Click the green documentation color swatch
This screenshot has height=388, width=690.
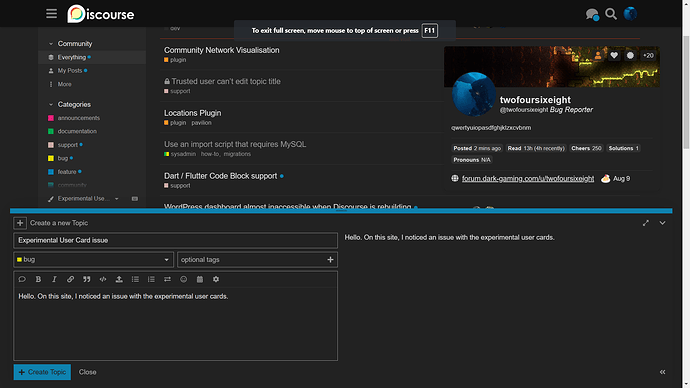[x=51, y=131]
